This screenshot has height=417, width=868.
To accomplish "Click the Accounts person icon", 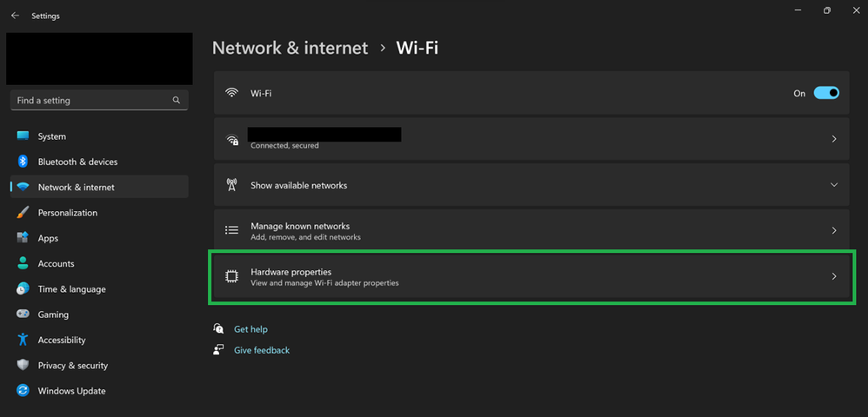I will [23, 263].
